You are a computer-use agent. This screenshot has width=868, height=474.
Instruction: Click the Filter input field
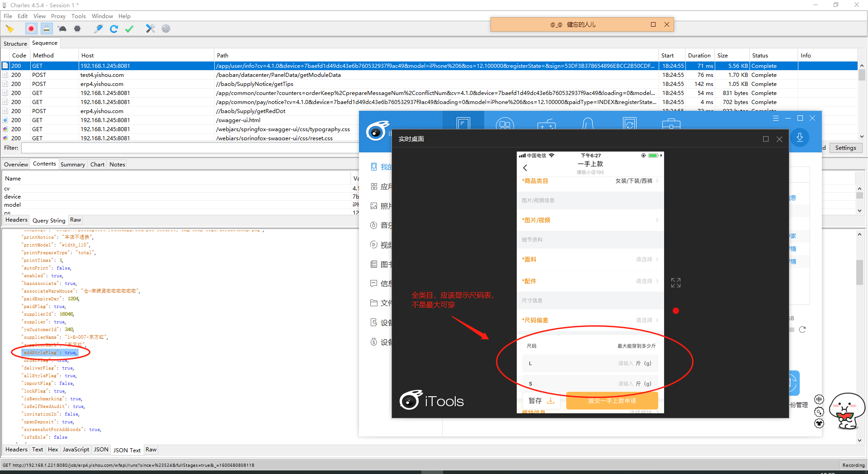190,148
